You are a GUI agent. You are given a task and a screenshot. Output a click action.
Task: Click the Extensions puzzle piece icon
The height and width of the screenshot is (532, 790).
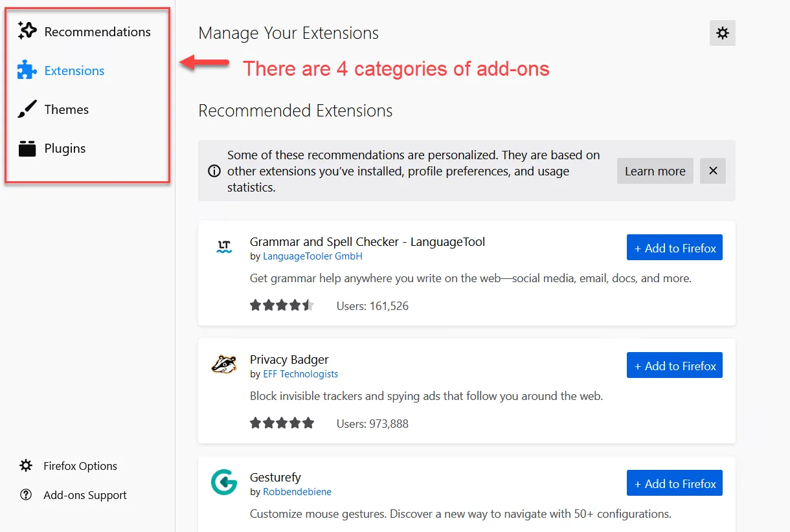coord(27,70)
